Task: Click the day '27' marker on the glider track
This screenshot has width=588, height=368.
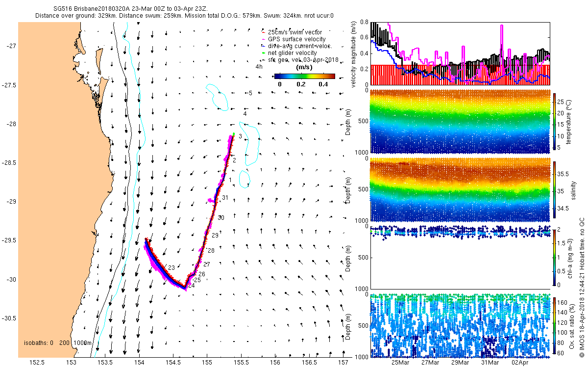Action: pos(207,264)
